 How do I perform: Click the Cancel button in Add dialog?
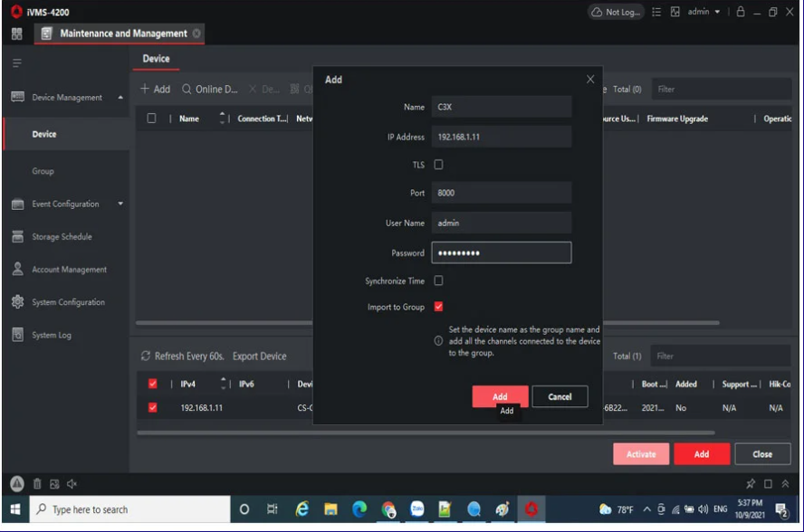pyautogui.click(x=560, y=396)
